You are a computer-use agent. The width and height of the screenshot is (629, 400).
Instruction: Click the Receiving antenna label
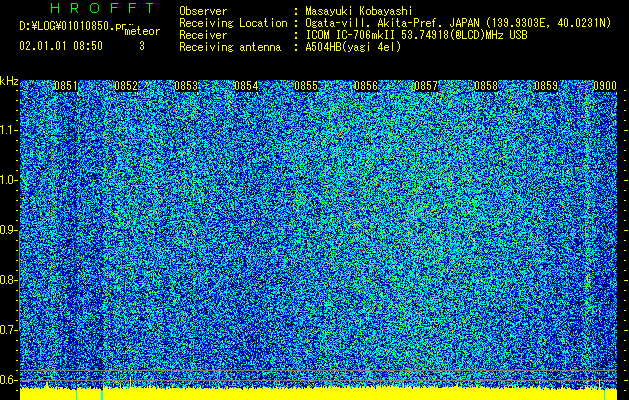(230, 47)
